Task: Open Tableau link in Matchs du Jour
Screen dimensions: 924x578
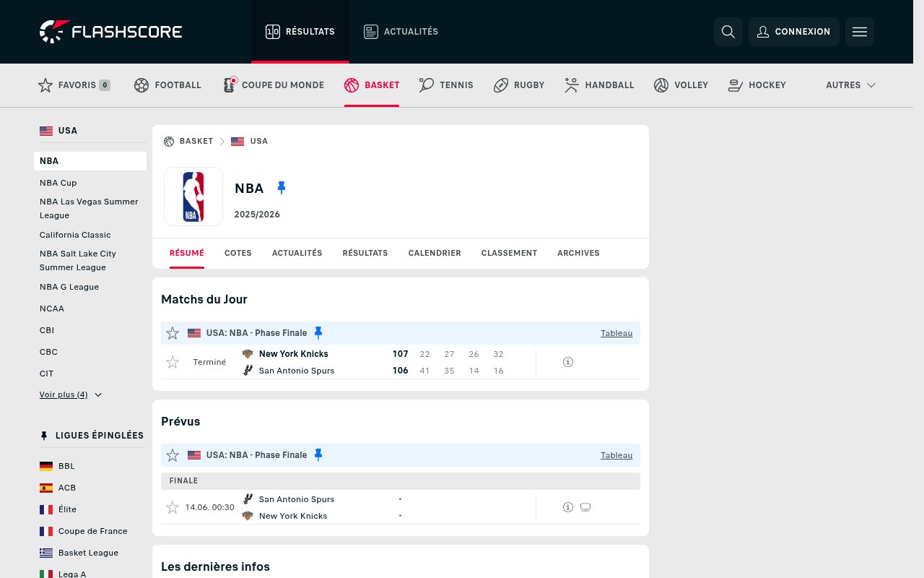Action: pos(616,333)
